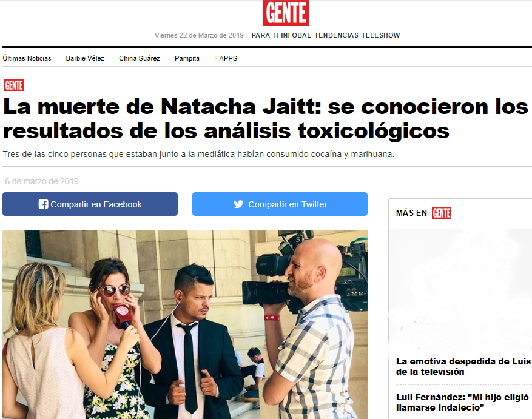Image resolution: width=532 pixels, height=419 pixels.
Task: Read La emotiva despedida de Luis article
Action: pos(464,366)
